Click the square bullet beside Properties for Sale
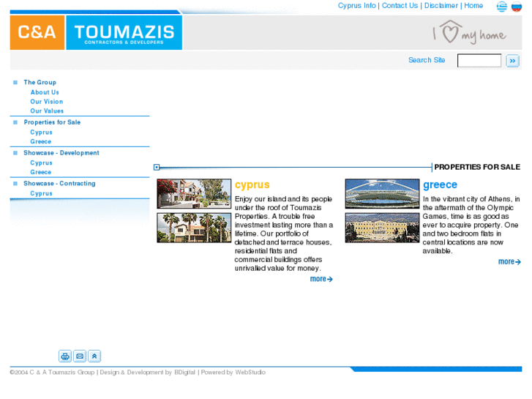 pos(15,122)
